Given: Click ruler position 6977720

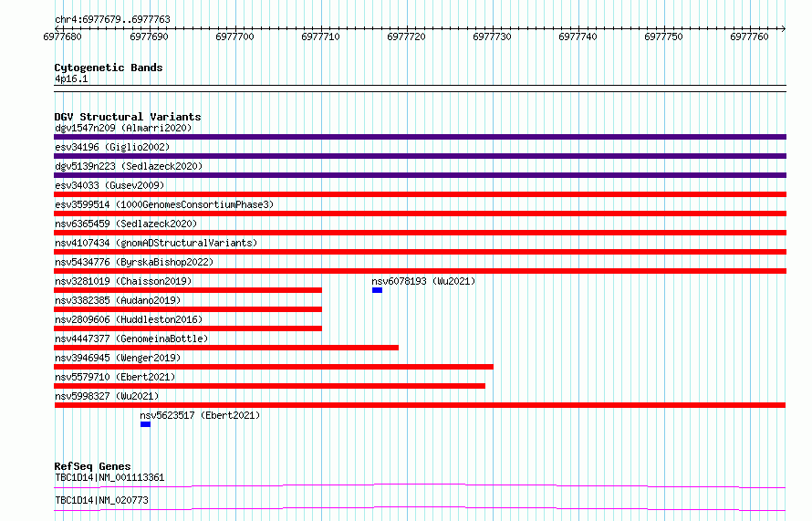Looking at the screenshot, I should 407,37.
